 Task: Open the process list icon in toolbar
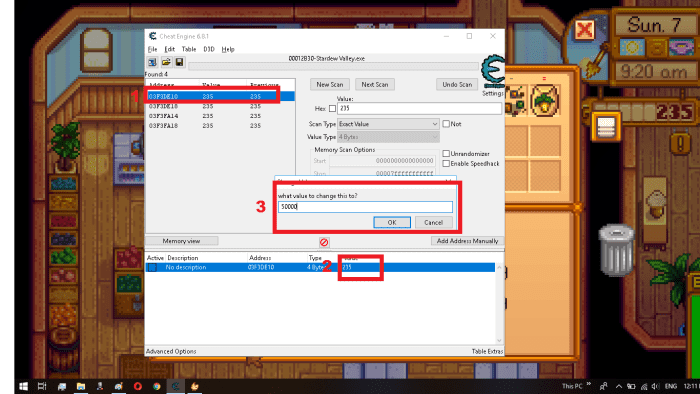152,62
